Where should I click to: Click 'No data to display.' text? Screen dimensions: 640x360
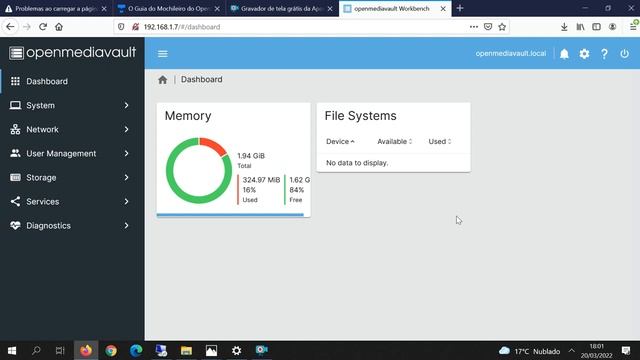(357, 163)
